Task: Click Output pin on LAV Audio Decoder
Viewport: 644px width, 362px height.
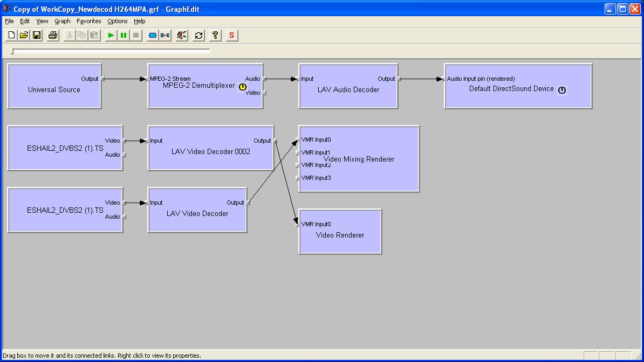Action: tap(399, 79)
